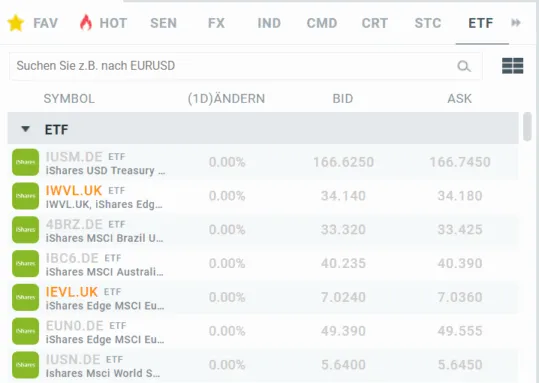This screenshot has height=383, width=539.
Task: Focus the symbol search input field
Action: (x=245, y=66)
